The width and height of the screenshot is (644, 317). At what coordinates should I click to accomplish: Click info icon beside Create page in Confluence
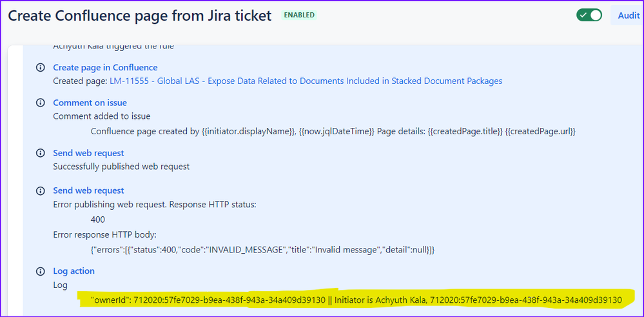click(40, 67)
